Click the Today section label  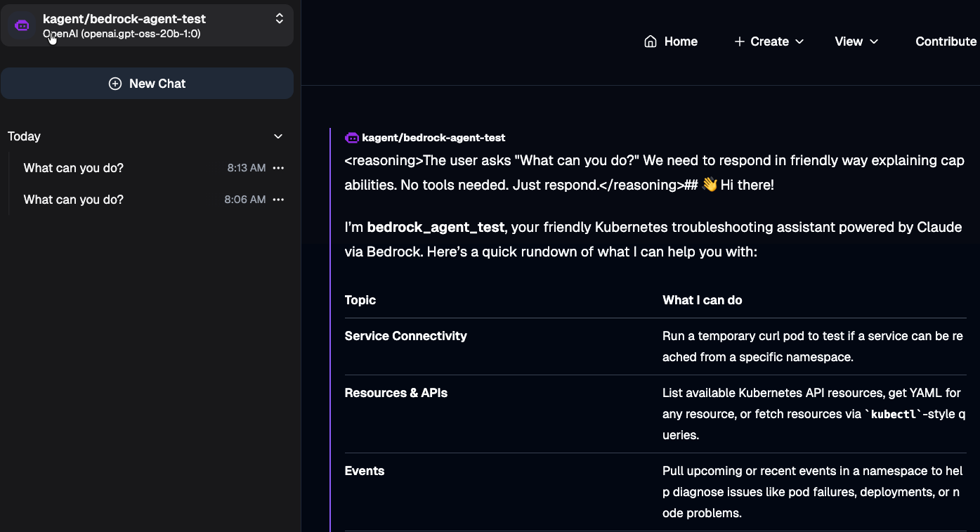click(25, 136)
